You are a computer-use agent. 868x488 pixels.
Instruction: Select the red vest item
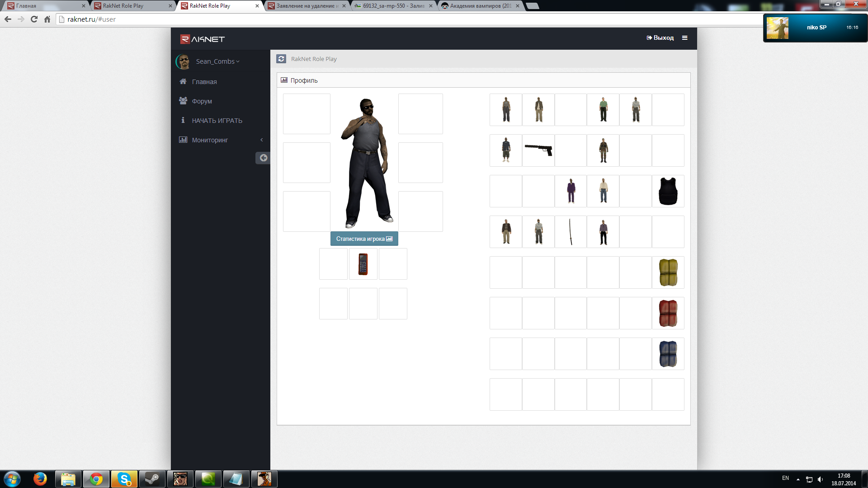(668, 313)
